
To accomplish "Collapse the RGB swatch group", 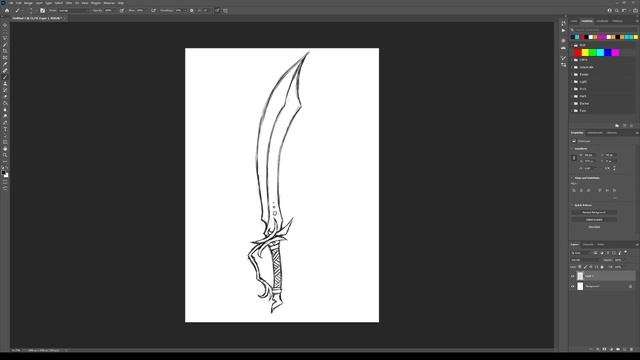I will [x=572, y=45].
